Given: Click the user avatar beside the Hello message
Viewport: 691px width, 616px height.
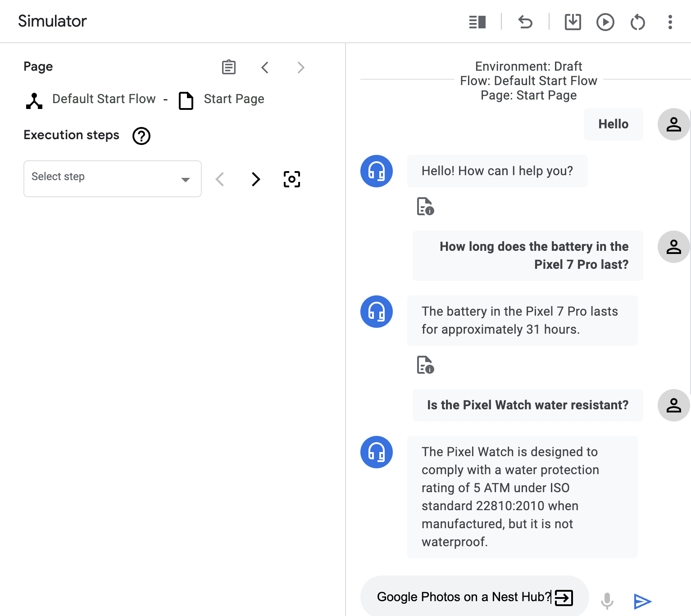Looking at the screenshot, I should pos(673,124).
